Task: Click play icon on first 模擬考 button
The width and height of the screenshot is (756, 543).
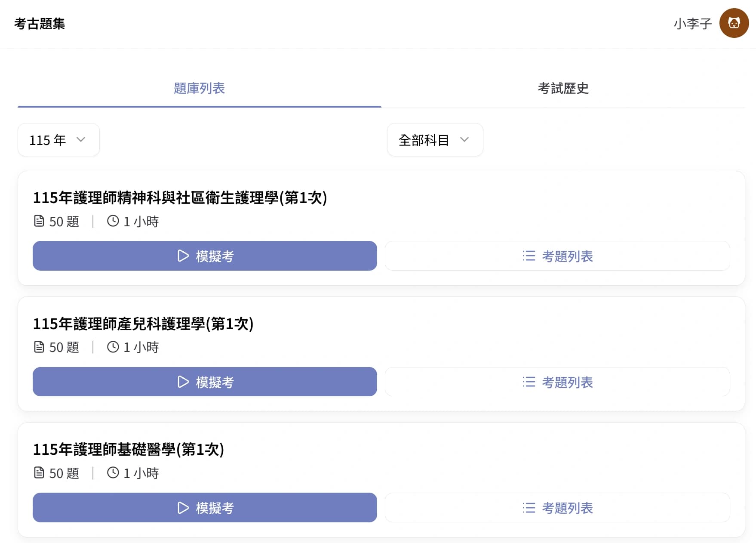Action: (183, 256)
